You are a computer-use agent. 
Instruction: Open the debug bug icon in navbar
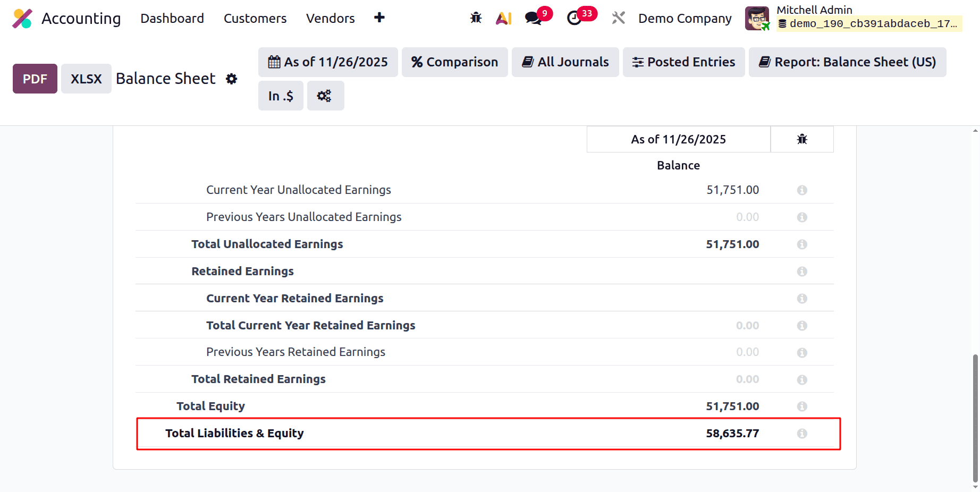[476, 18]
